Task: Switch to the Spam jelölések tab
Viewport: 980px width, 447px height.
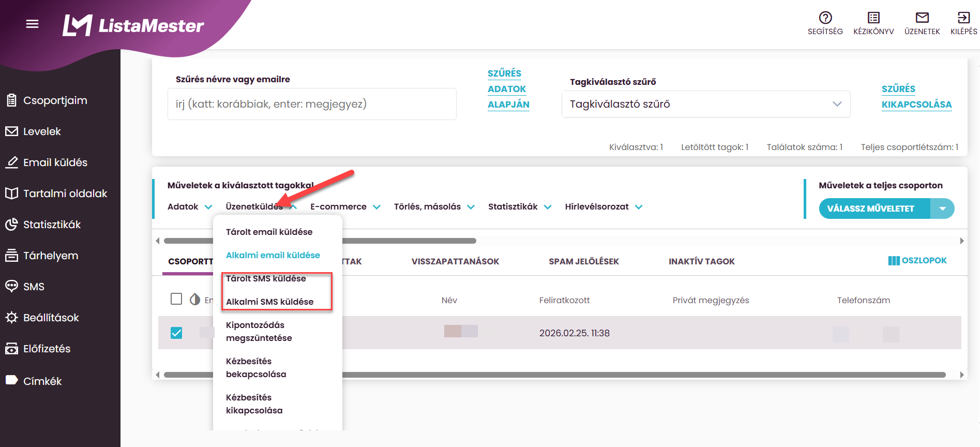Action: tap(584, 261)
